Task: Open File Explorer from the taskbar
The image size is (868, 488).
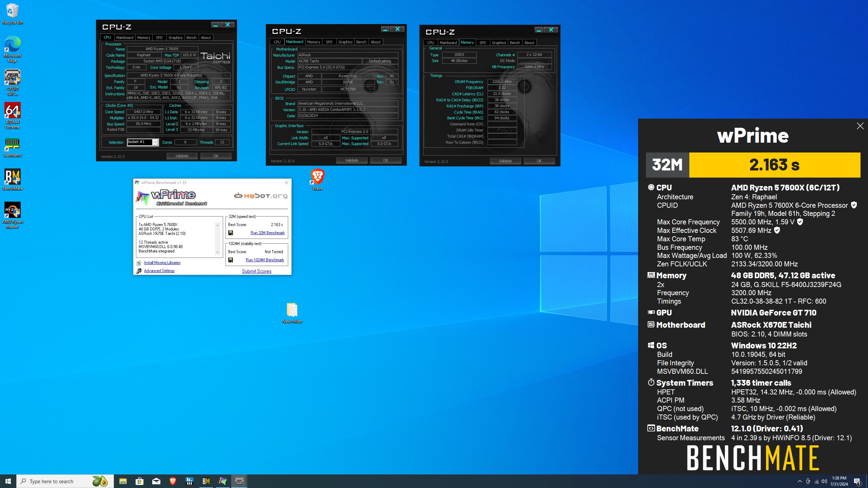Action: [123, 481]
